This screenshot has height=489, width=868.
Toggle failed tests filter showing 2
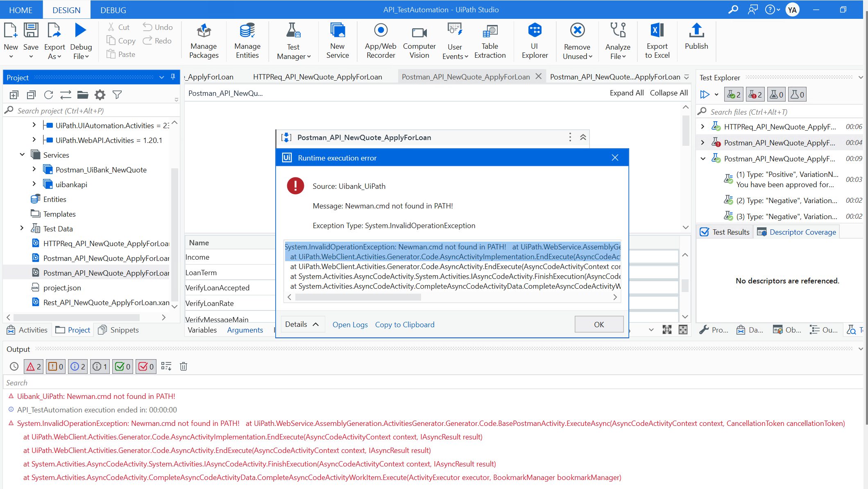[755, 95]
